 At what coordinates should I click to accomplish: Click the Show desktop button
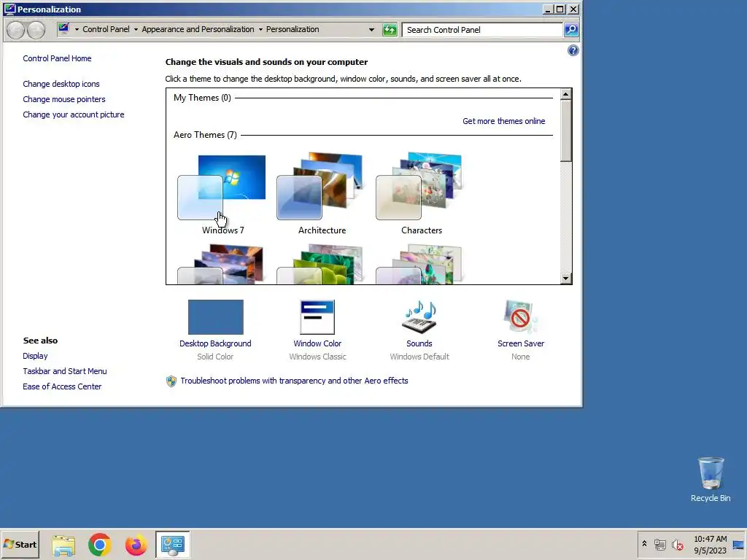738,545
